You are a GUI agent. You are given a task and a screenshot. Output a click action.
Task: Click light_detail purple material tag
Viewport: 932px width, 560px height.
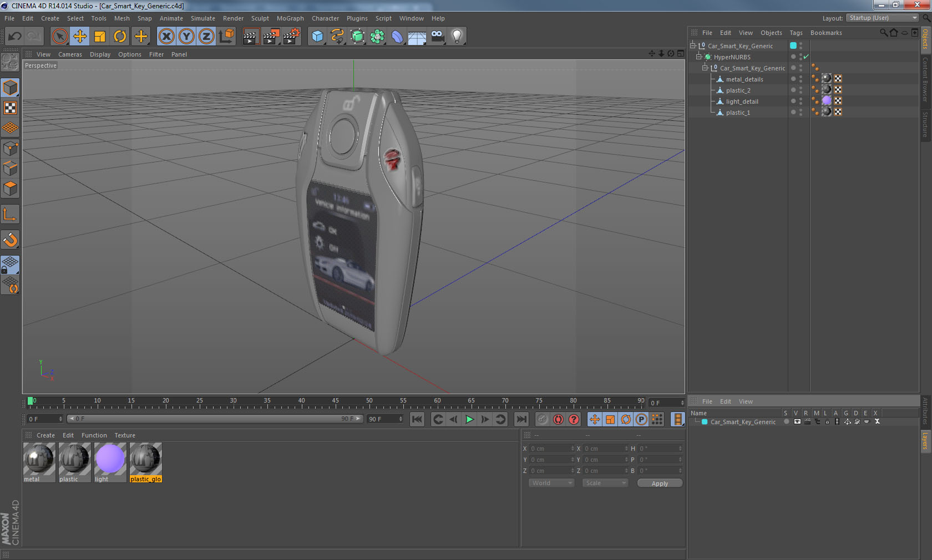coord(827,100)
